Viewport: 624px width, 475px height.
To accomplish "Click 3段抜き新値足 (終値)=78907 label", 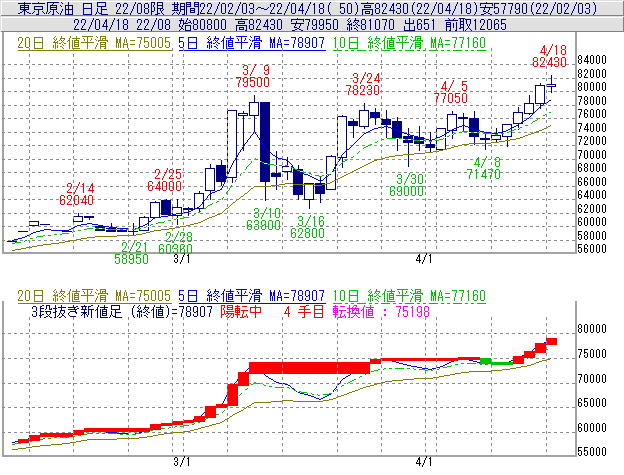I will [122, 311].
